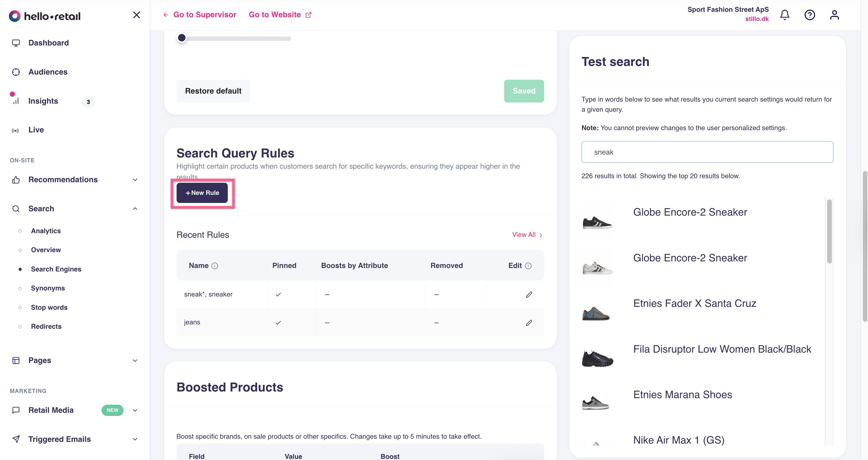The width and height of the screenshot is (868, 460).
Task: Open Synonyms under Search
Action: click(x=48, y=288)
